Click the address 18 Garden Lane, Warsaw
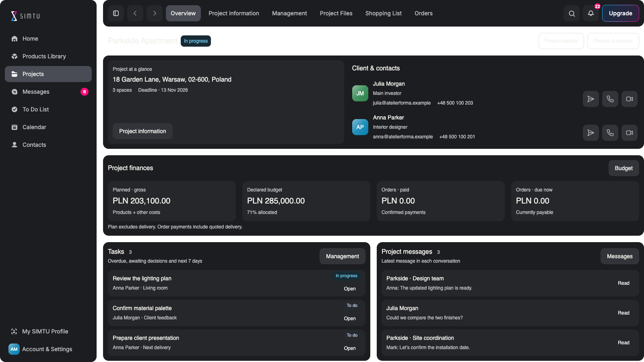 coord(172,80)
